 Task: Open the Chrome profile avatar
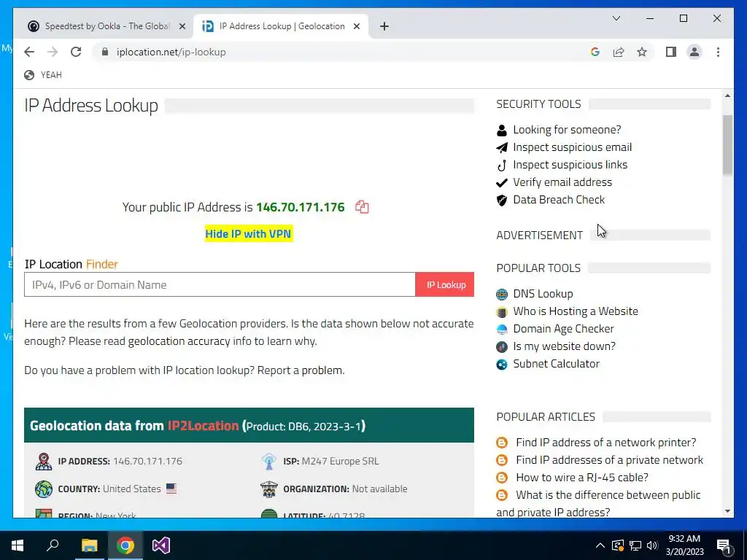pyautogui.click(x=694, y=52)
